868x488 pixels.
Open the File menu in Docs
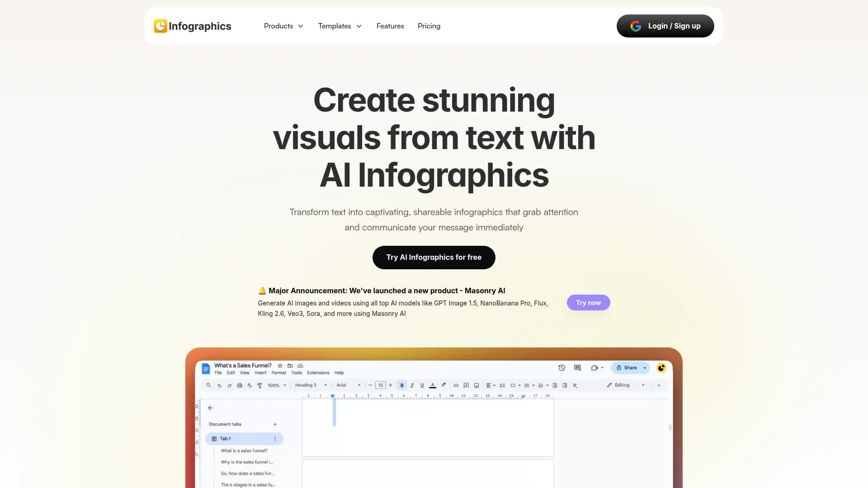click(218, 373)
